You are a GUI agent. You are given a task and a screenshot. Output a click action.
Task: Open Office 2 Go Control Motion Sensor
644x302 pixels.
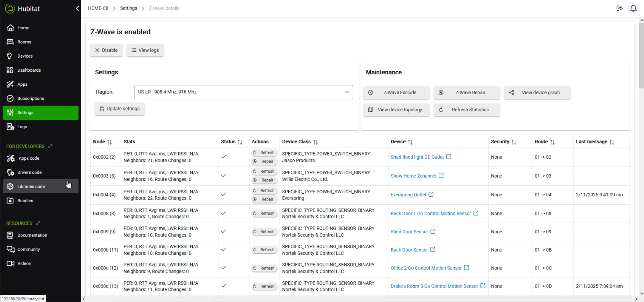pos(430,268)
